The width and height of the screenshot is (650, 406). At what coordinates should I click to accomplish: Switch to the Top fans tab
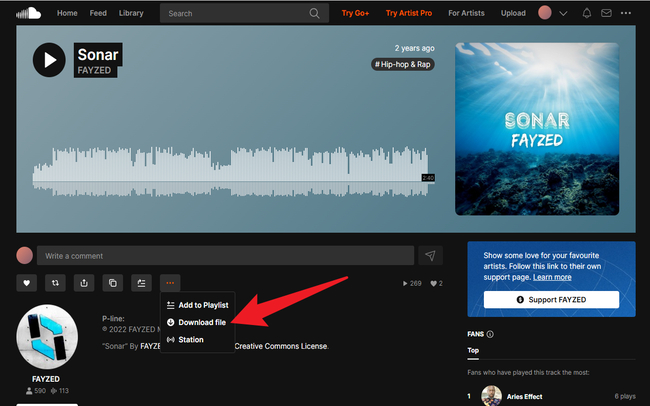(x=473, y=350)
